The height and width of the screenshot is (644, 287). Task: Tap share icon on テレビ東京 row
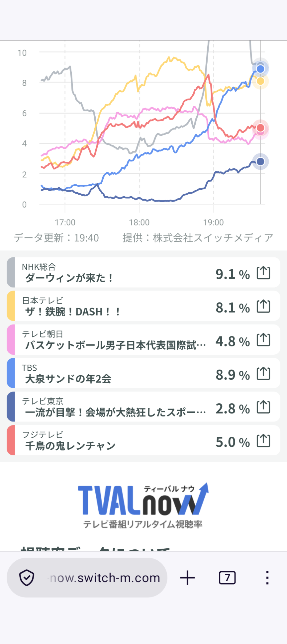click(263, 407)
